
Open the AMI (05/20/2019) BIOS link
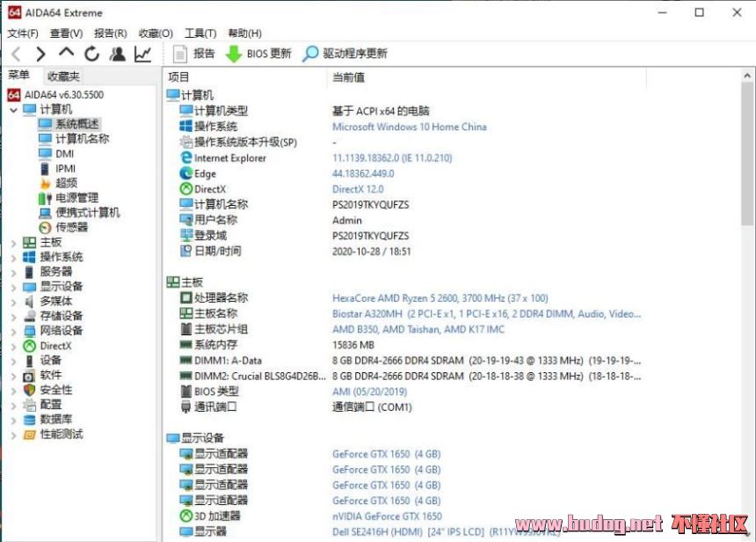coord(369,392)
